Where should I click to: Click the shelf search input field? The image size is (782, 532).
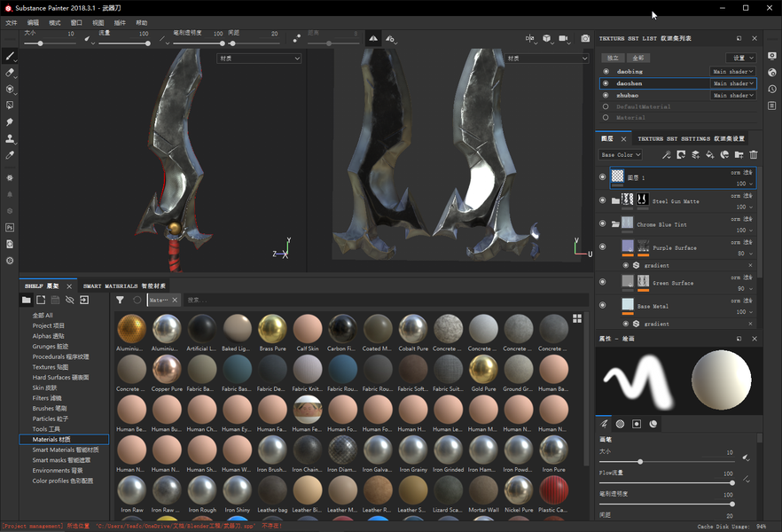(x=386, y=300)
